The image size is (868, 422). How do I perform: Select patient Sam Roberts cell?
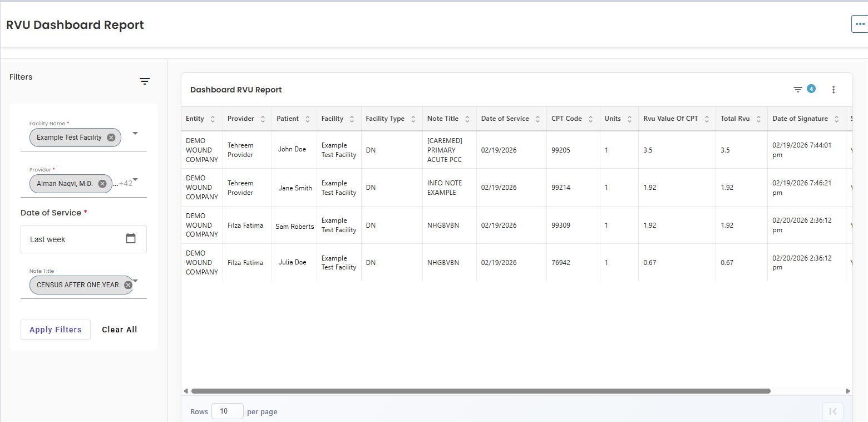pyautogui.click(x=295, y=226)
